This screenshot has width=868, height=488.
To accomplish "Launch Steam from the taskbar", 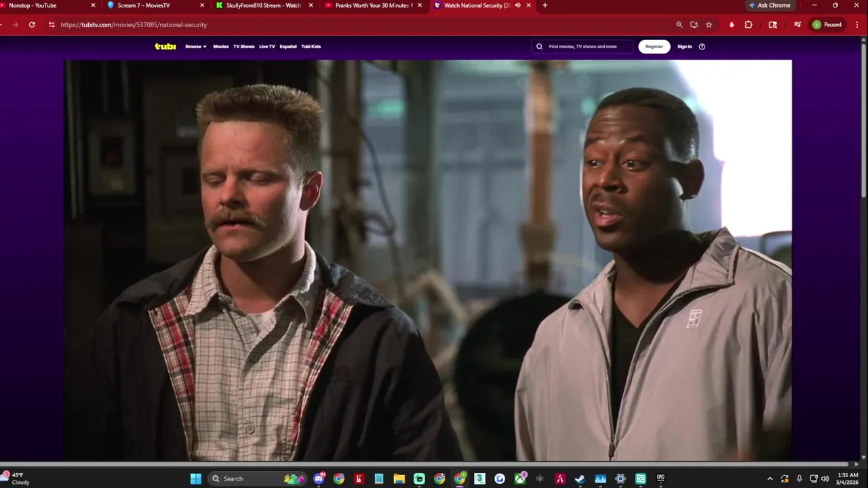I will (x=580, y=479).
